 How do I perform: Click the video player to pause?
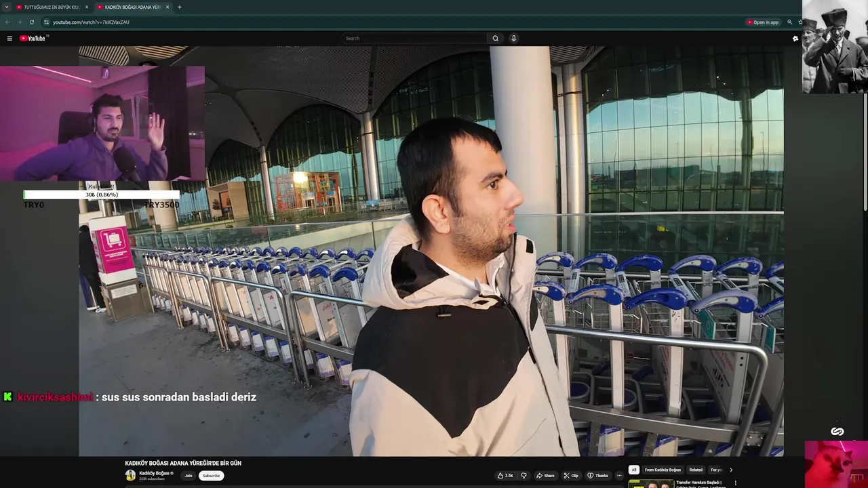(431, 251)
